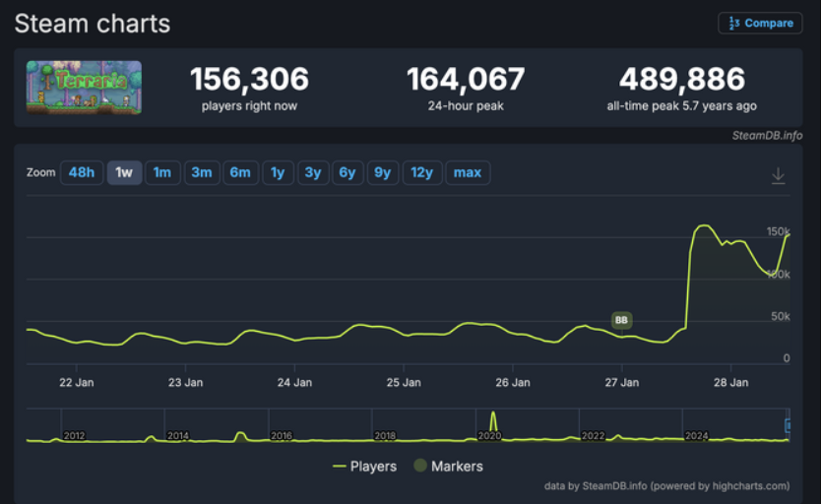This screenshot has width=821, height=504.
Task: Click the Terraria game thumbnail
Action: (84, 87)
